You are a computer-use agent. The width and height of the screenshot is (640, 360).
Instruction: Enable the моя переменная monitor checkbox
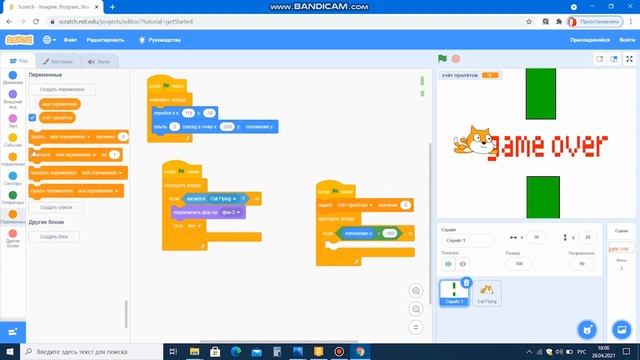pyautogui.click(x=32, y=104)
